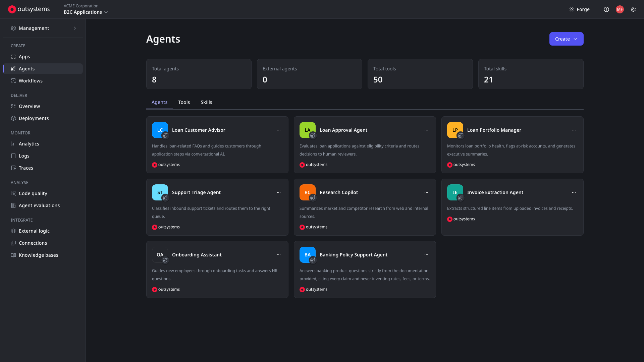
Task: Click the BA avatar of Banking Policy agent
Action: 308,255
